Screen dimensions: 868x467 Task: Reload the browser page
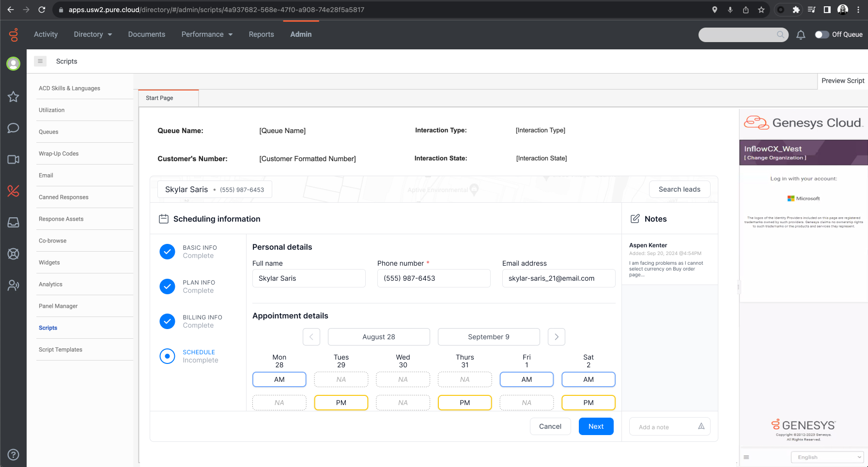point(42,10)
